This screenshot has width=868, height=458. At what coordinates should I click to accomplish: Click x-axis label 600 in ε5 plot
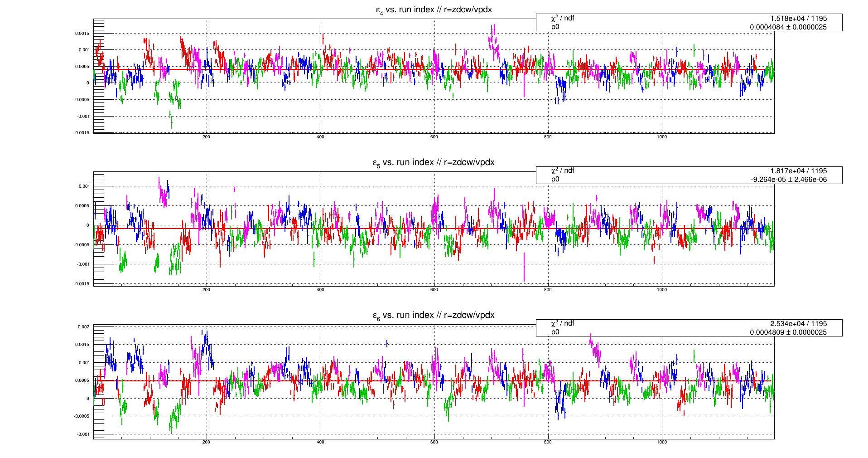(434, 290)
